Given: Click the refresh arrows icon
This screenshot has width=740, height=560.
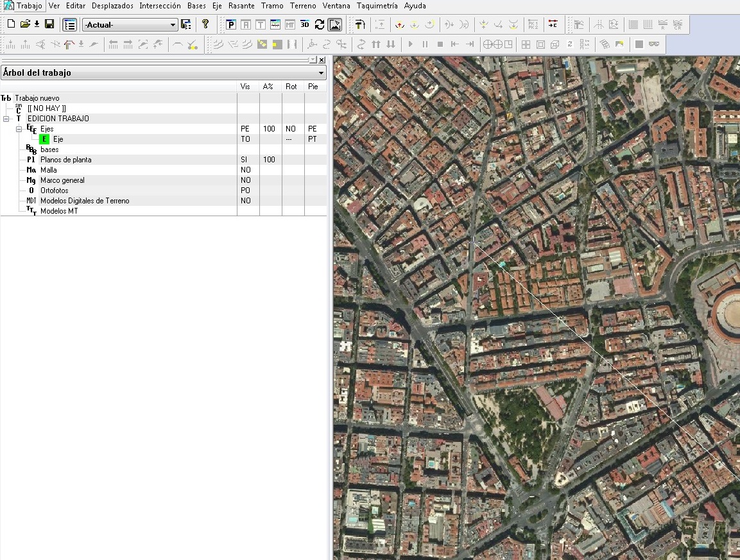Looking at the screenshot, I should [320, 24].
